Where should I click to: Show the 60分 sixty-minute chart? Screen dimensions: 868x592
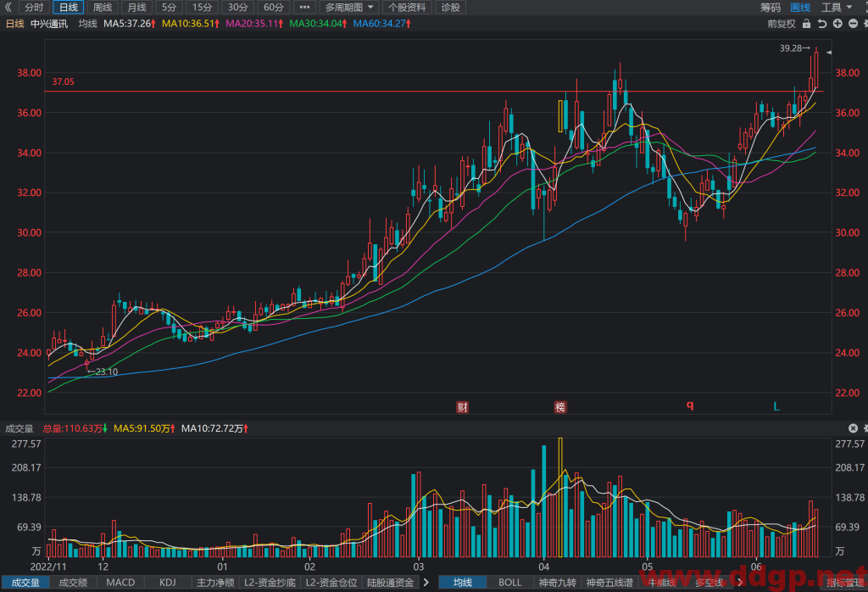click(x=274, y=7)
